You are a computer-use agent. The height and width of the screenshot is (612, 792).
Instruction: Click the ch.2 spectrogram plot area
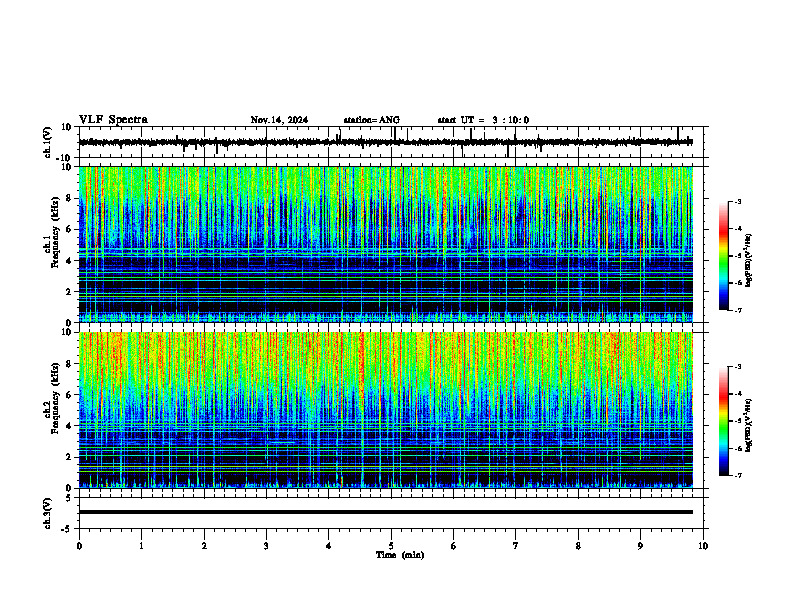tap(386, 410)
